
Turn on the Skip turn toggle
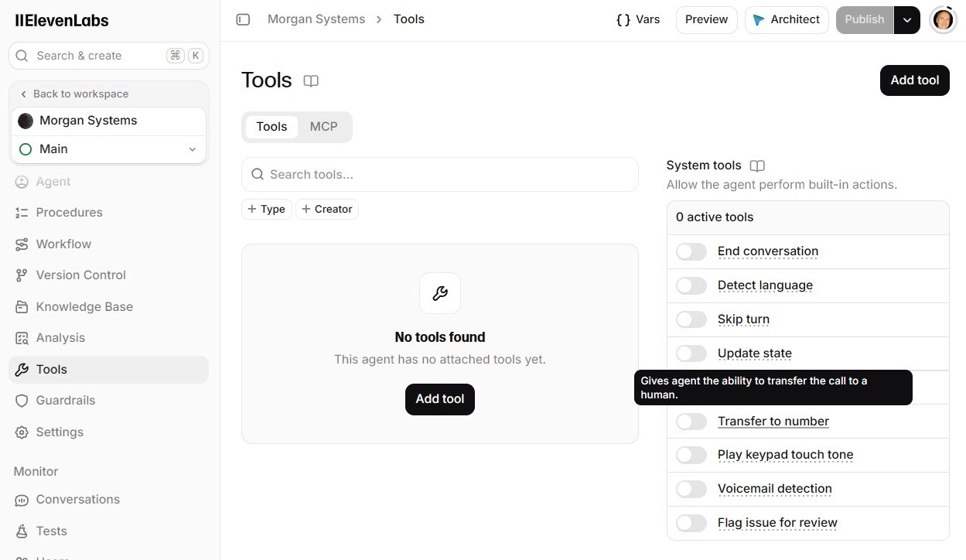coord(691,319)
